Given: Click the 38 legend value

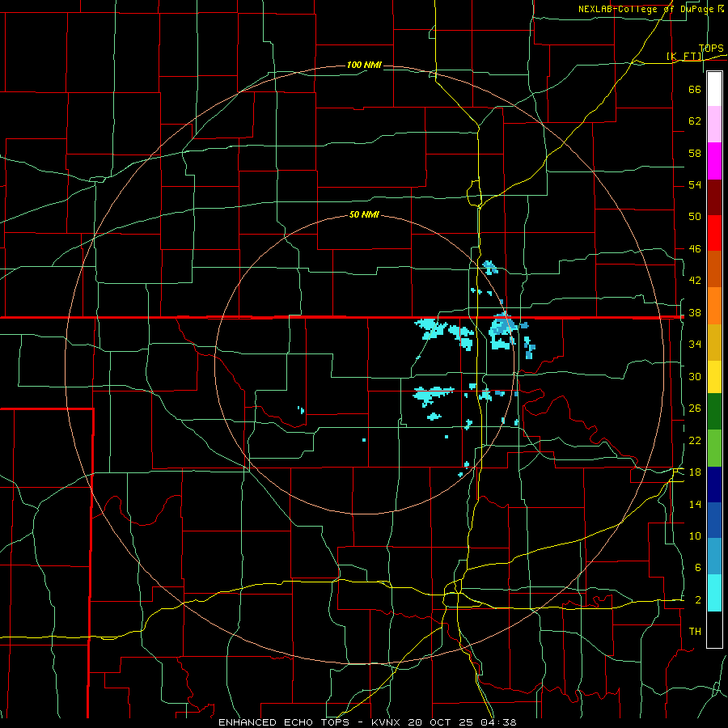Looking at the screenshot, I should [695, 313].
